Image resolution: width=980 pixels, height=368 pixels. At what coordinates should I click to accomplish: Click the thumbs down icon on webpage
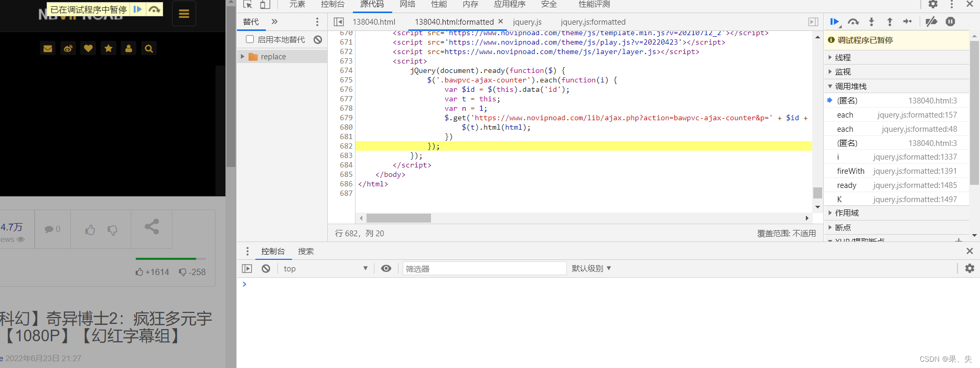[112, 230]
